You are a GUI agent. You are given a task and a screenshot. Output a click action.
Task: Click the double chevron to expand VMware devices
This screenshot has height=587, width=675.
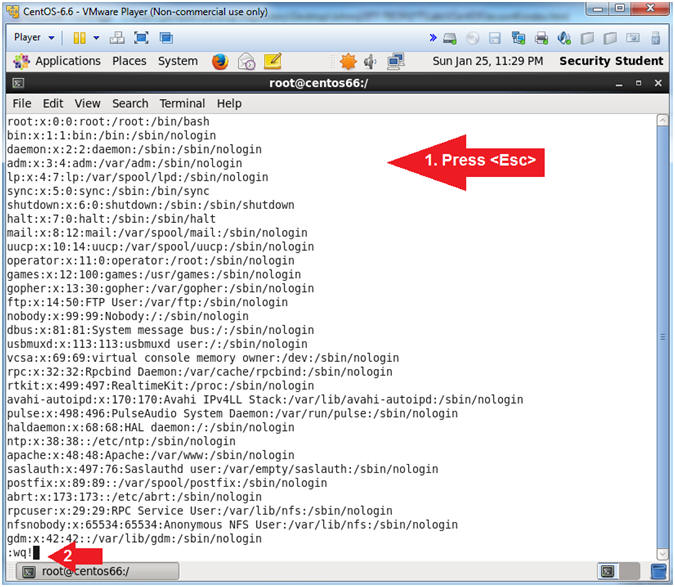click(433, 38)
